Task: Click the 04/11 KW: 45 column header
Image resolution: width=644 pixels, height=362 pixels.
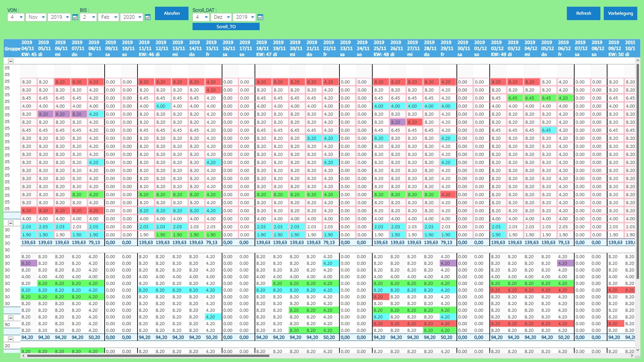Action: pos(29,49)
